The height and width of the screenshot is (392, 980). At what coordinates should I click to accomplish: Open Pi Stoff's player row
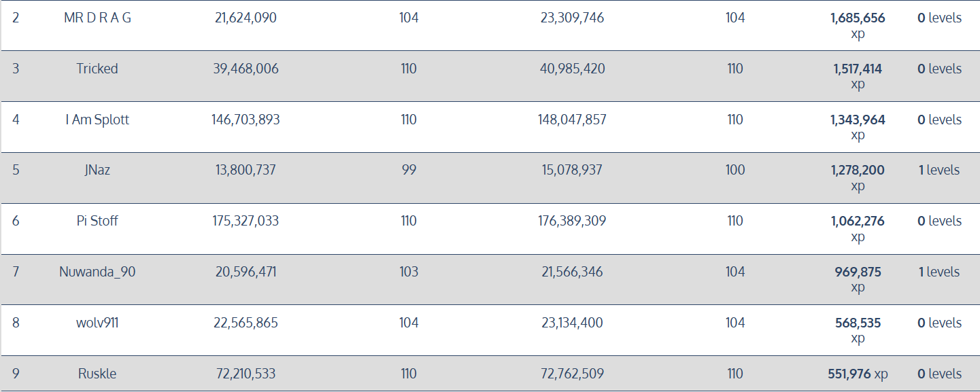coord(97,221)
